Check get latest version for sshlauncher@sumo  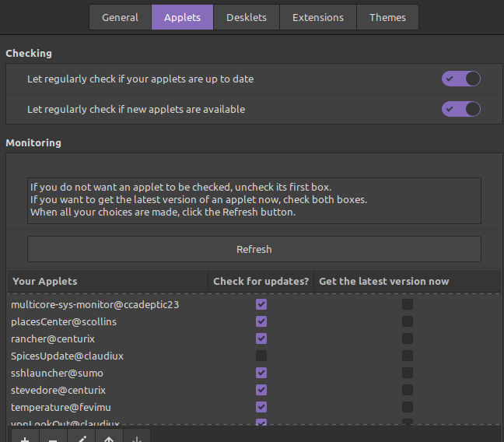408,373
